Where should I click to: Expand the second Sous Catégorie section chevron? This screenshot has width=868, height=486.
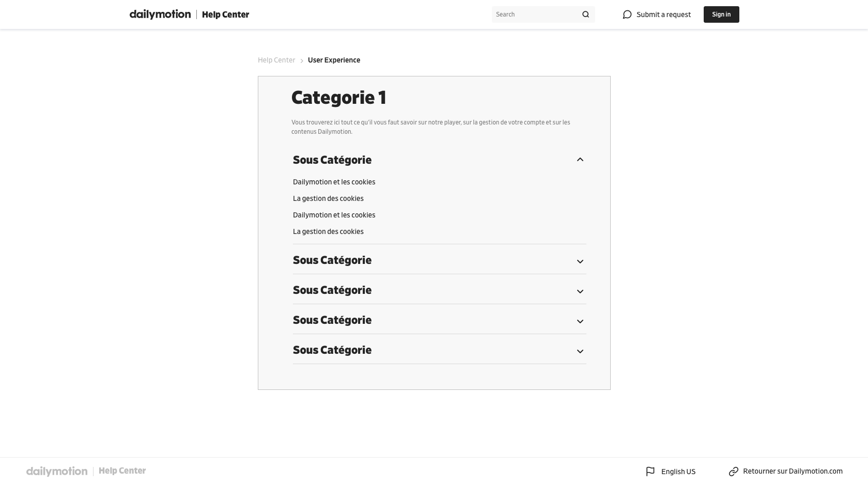tap(580, 261)
